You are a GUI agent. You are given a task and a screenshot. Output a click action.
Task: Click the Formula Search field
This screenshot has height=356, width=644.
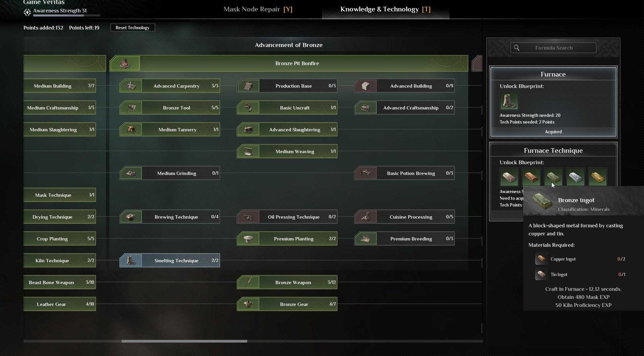tap(553, 48)
